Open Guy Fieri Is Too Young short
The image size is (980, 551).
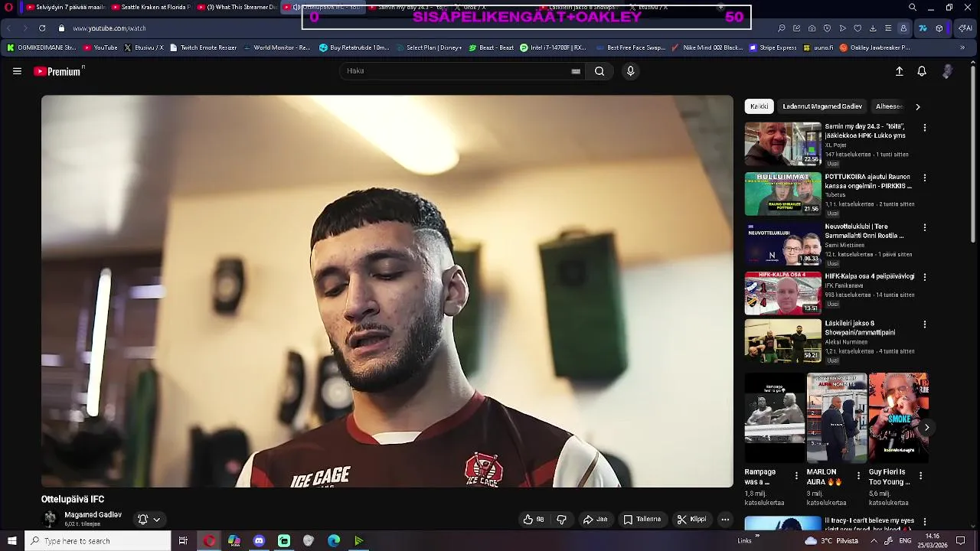pyautogui.click(x=898, y=418)
